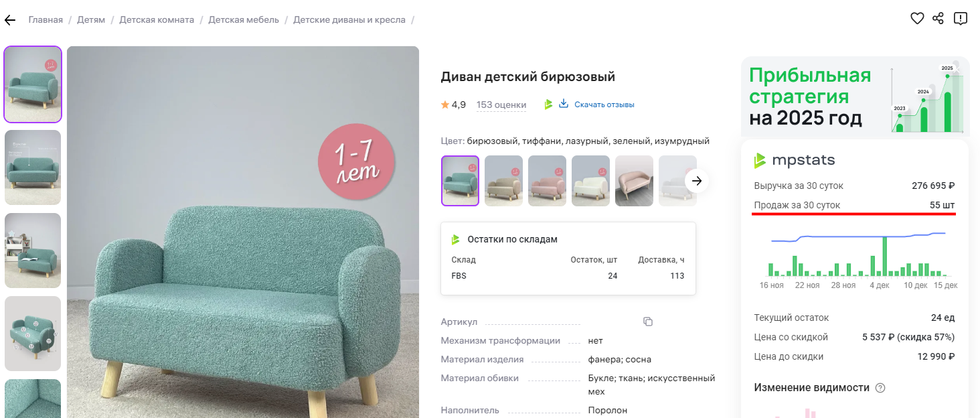Click the report complaint icon
This screenshot has height=418, width=980.
coord(960,19)
